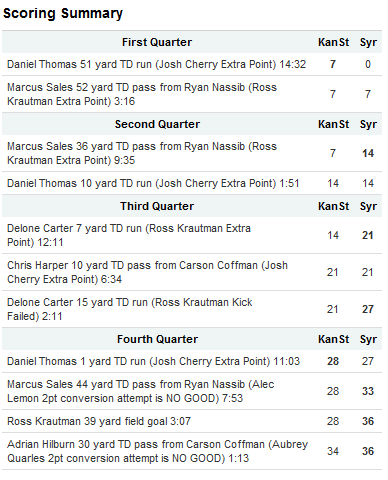388x480 pixels.
Task: Click Daniel Thomas 10 yard TD run entry
Action: pos(192,183)
